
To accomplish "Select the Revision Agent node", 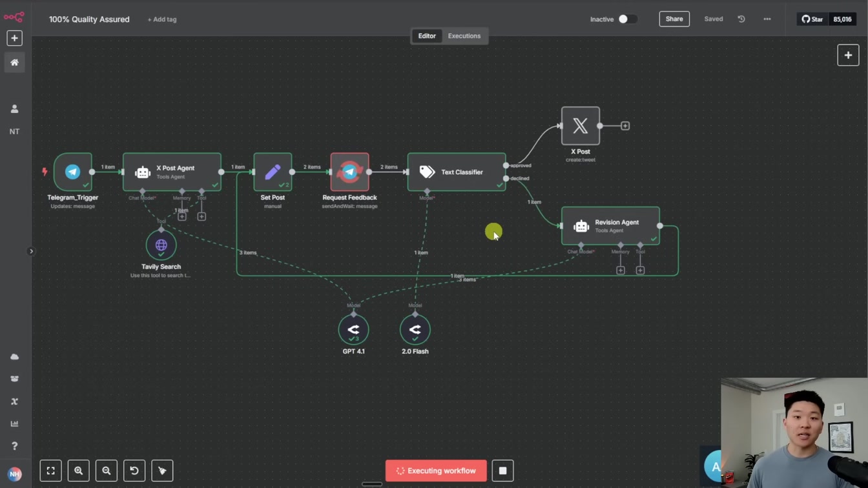I will point(610,226).
